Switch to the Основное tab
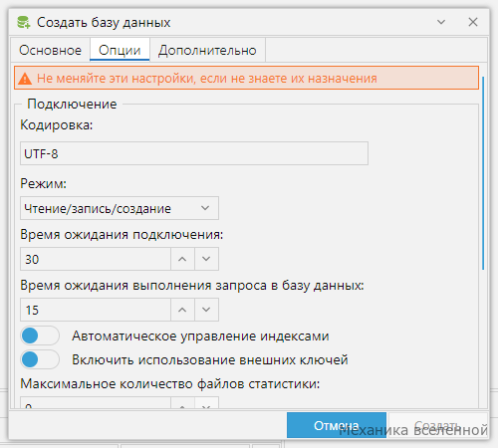The width and height of the screenshot is (498, 448). click(x=50, y=50)
